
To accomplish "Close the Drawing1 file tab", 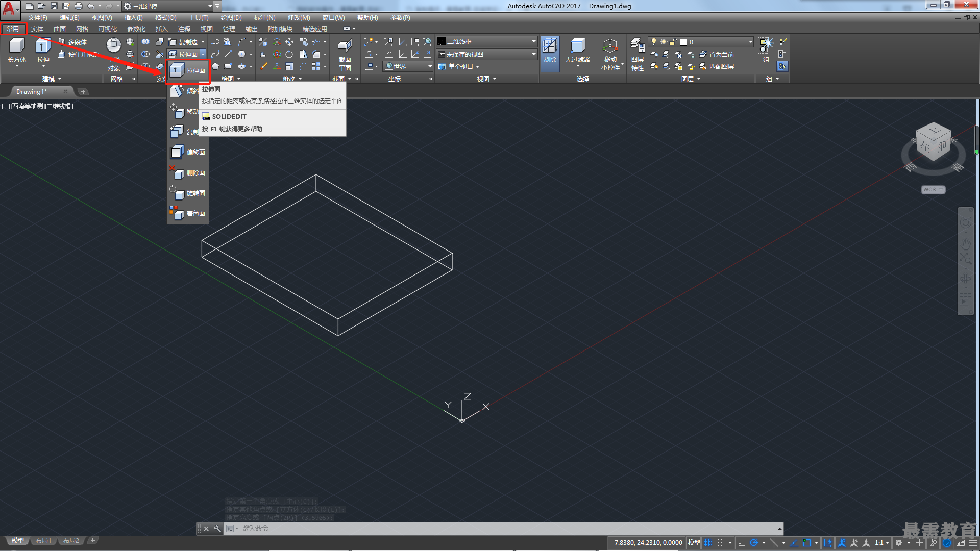I will tap(65, 92).
